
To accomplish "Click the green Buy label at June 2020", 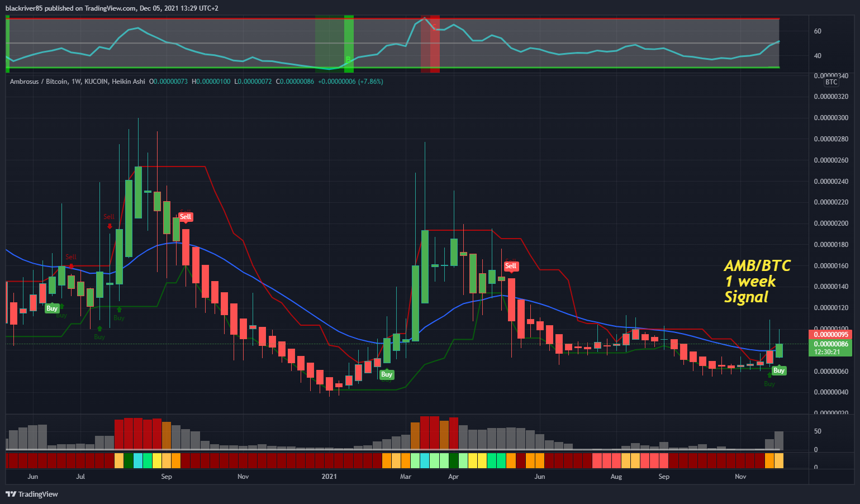I will [x=52, y=308].
